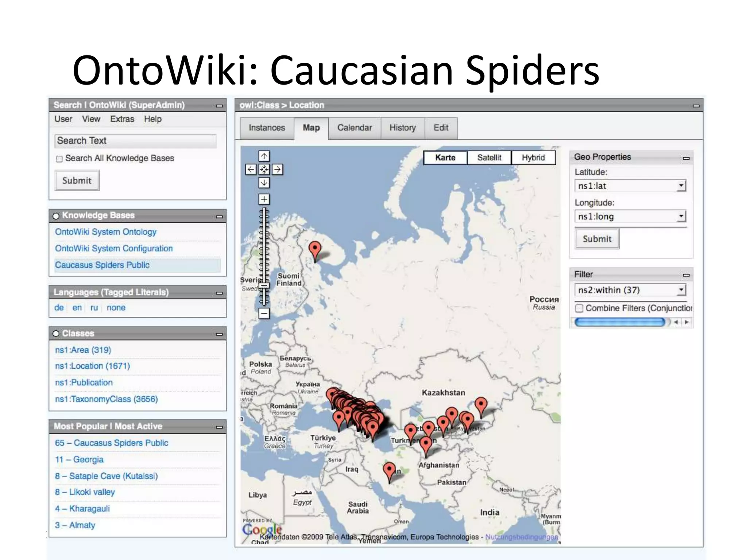Image resolution: width=747 pixels, height=560 pixels.
Task: Switch to the History tab
Action: point(403,128)
